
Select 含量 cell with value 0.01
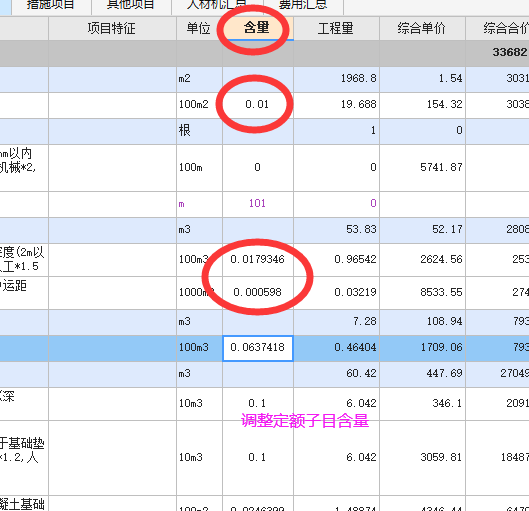(x=258, y=105)
